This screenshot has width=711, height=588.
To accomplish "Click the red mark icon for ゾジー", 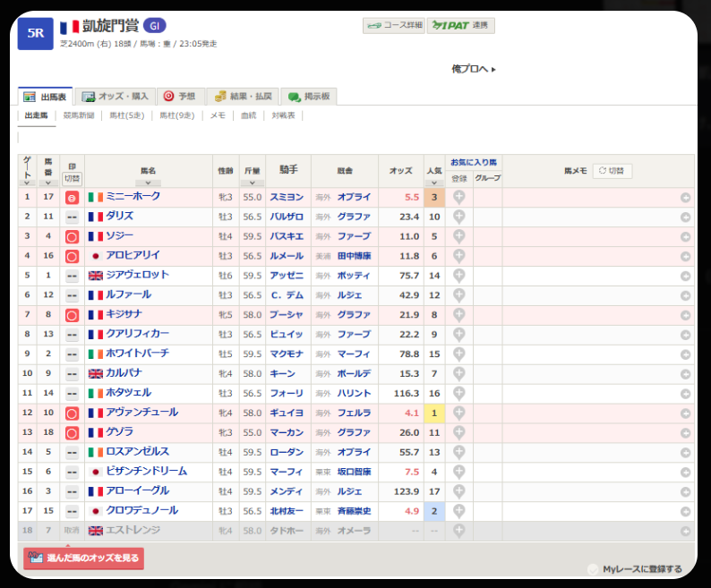I will 72,236.
